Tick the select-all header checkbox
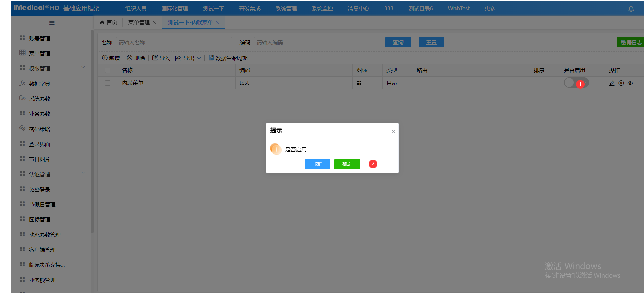 pyautogui.click(x=108, y=70)
